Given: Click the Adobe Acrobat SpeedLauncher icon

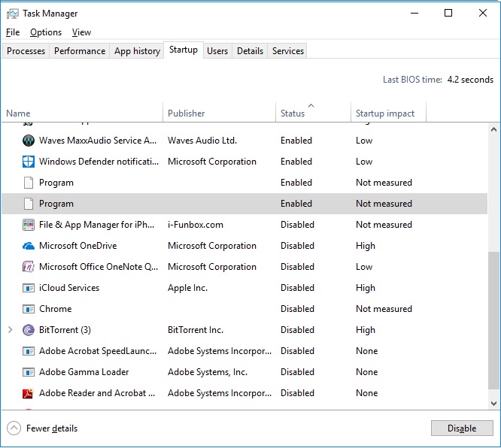Looking at the screenshot, I should click(29, 351).
